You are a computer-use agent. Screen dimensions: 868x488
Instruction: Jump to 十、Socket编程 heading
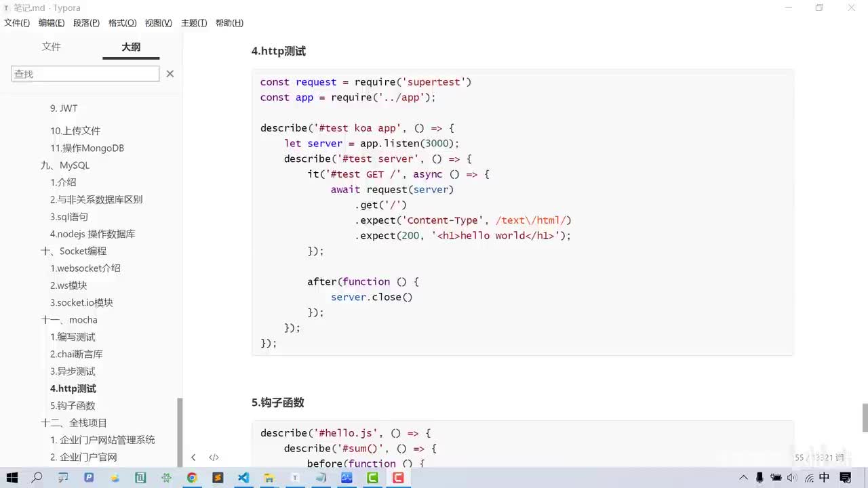74,251
